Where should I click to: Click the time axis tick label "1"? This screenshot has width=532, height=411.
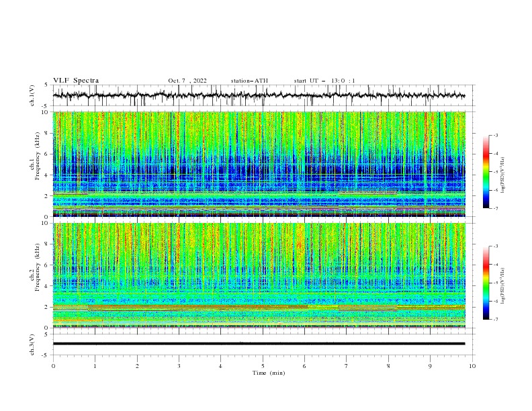[x=95, y=366]
